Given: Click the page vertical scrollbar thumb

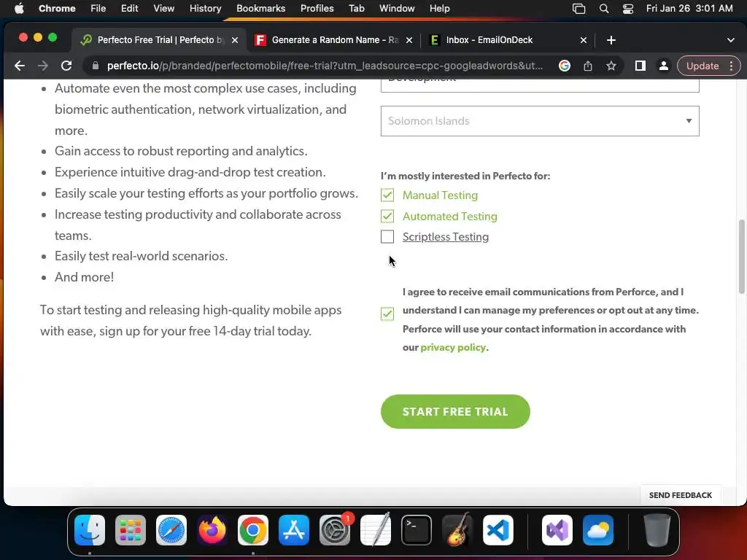Looking at the screenshot, I should pos(742,257).
